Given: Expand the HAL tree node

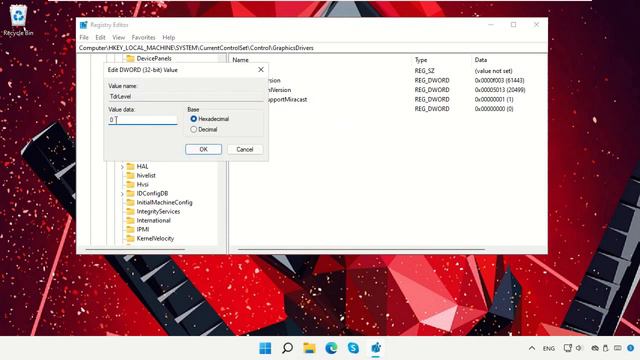Looking at the screenshot, I should pyautogui.click(x=122, y=167).
